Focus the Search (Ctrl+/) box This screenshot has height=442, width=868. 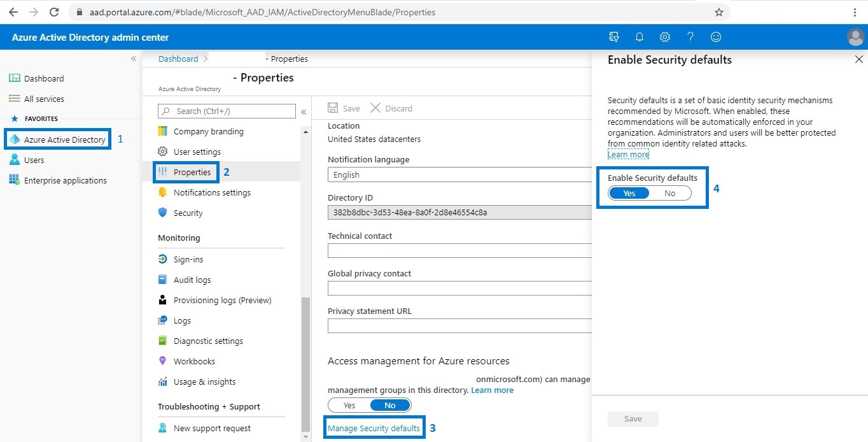pyautogui.click(x=227, y=111)
